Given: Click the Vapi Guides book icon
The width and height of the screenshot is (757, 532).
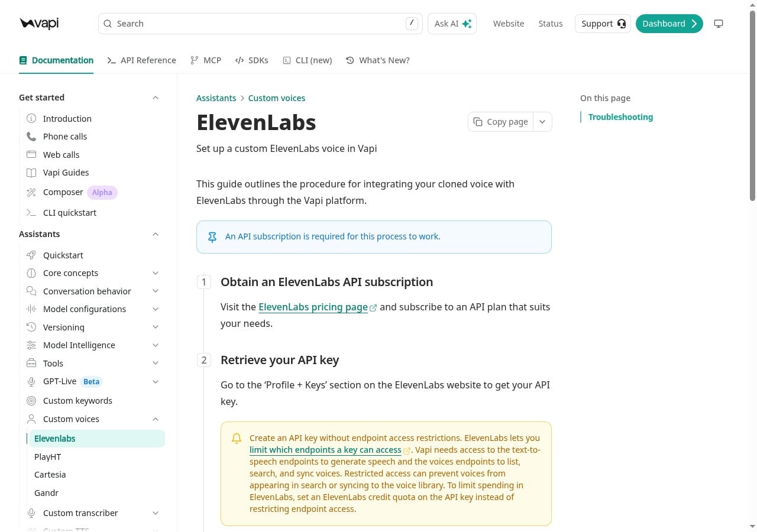Looking at the screenshot, I should (31, 173).
